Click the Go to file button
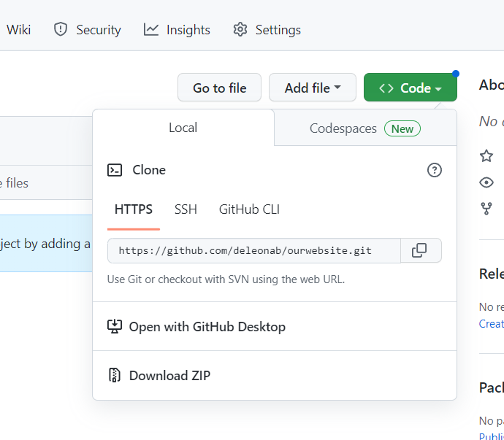This screenshot has height=440, width=504. (x=220, y=88)
